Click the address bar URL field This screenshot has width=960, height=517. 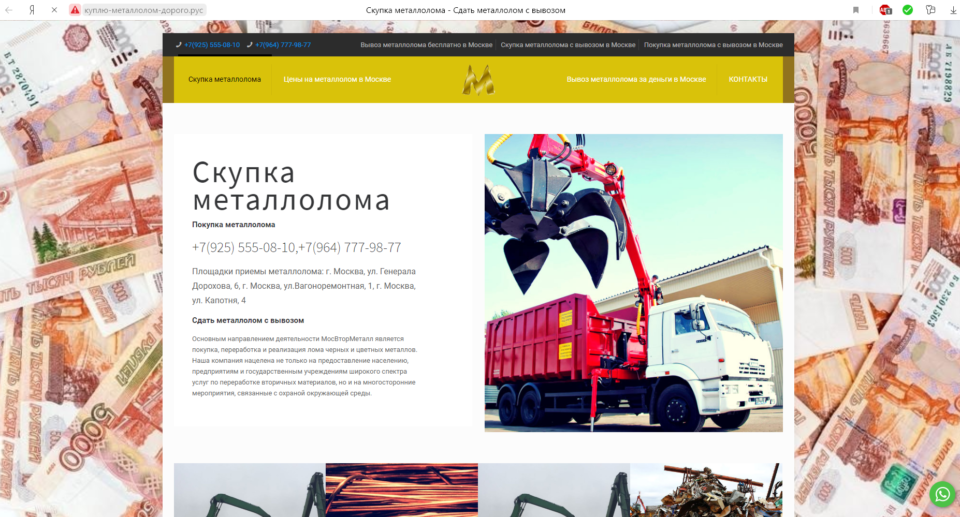click(144, 10)
